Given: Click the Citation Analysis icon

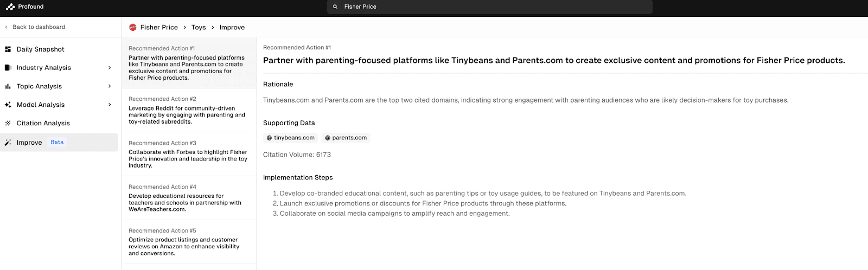Looking at the screenshot, I should tap(8, 123).
